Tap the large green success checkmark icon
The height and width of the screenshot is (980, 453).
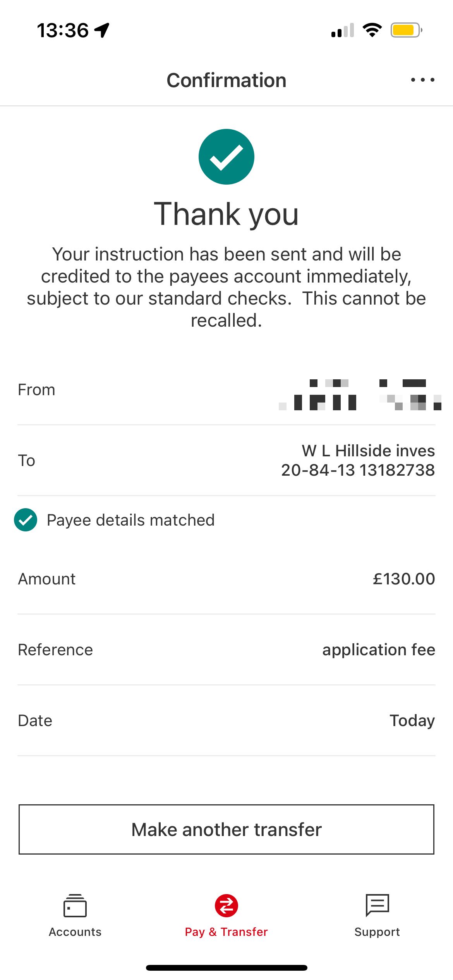tap(226, 157)
